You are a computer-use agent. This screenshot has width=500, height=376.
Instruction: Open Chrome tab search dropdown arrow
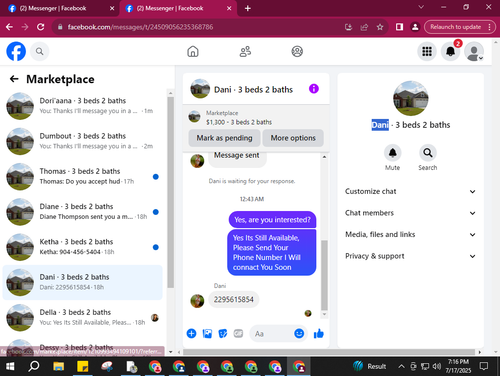(421, 7)
